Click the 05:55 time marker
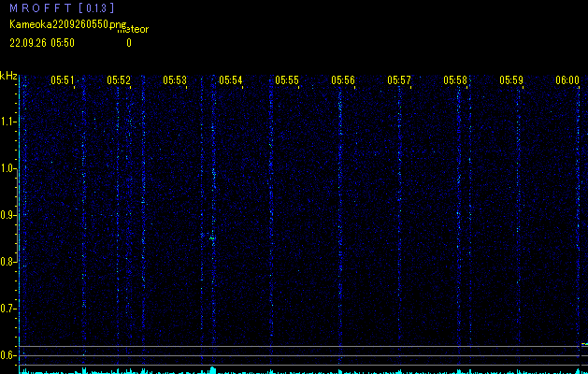588x374 pixels. coord(287,79)
